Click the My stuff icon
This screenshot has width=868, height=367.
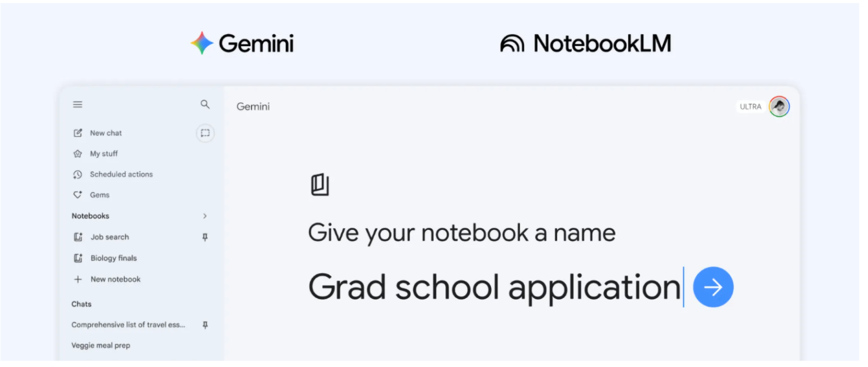pos(78,153)
